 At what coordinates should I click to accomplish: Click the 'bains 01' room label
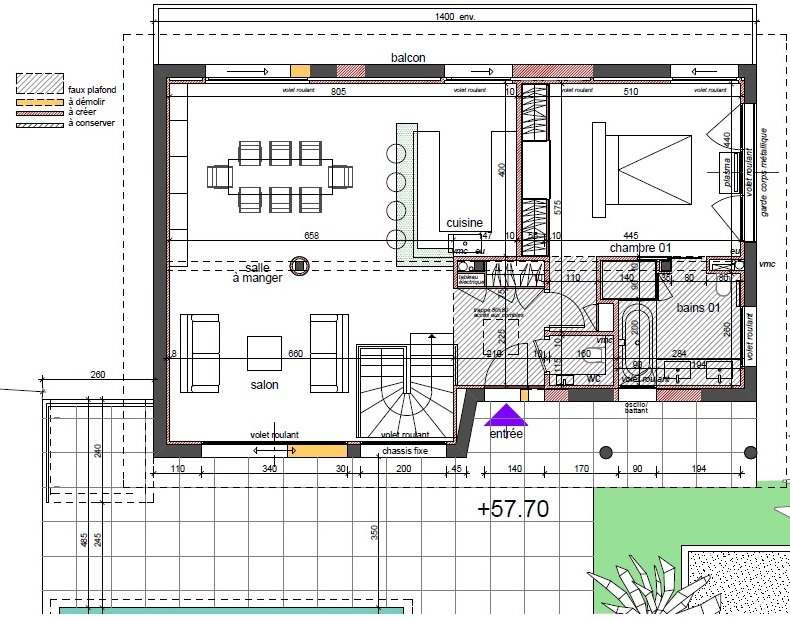pos(699,307)
